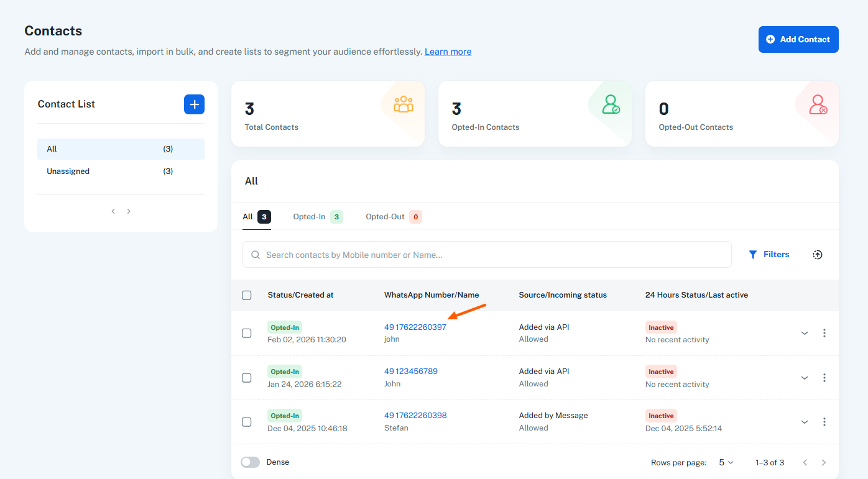Image resolution: width=868 pixels, height=479 pixels.
Task: Click the blue plus icon in Contact List
Action: coord(194,104)
